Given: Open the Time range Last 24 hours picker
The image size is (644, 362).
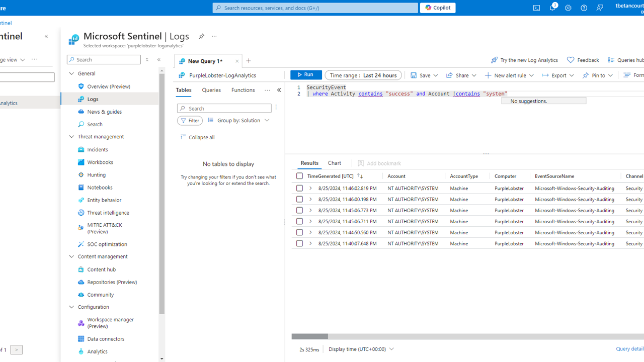Looking at the screenshot, I should [363, 75].
